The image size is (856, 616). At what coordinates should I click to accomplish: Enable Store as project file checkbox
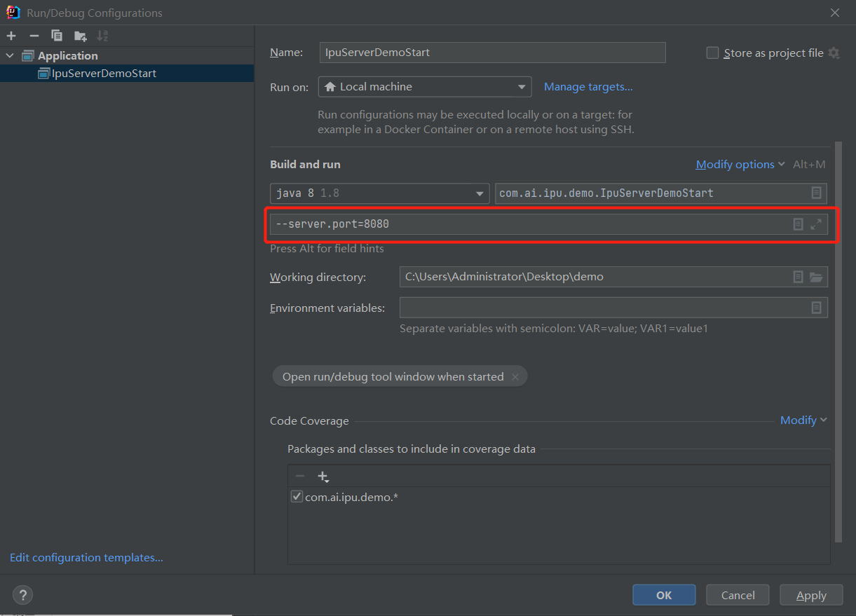tap(712, 53)
